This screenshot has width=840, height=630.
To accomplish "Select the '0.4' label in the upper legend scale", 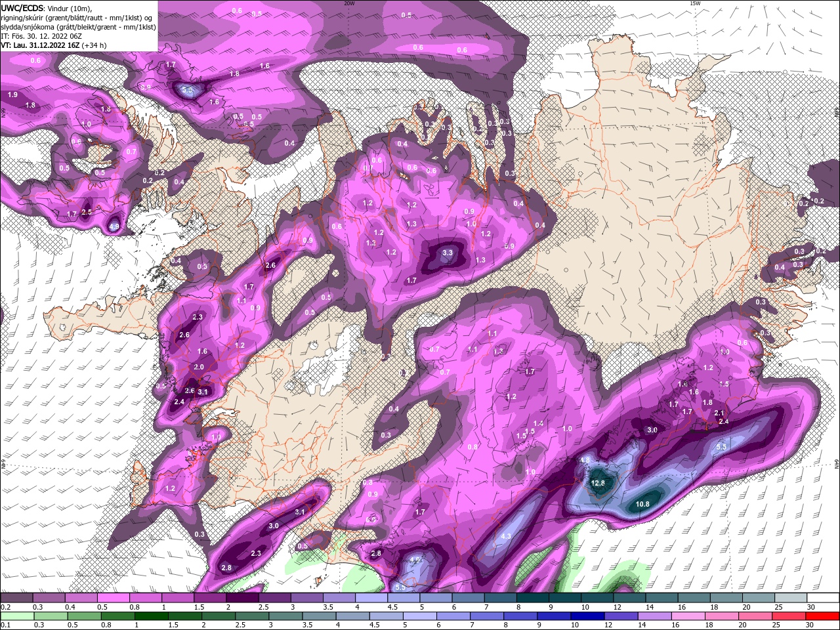I will pyautogui.click(x=69, y=607).
